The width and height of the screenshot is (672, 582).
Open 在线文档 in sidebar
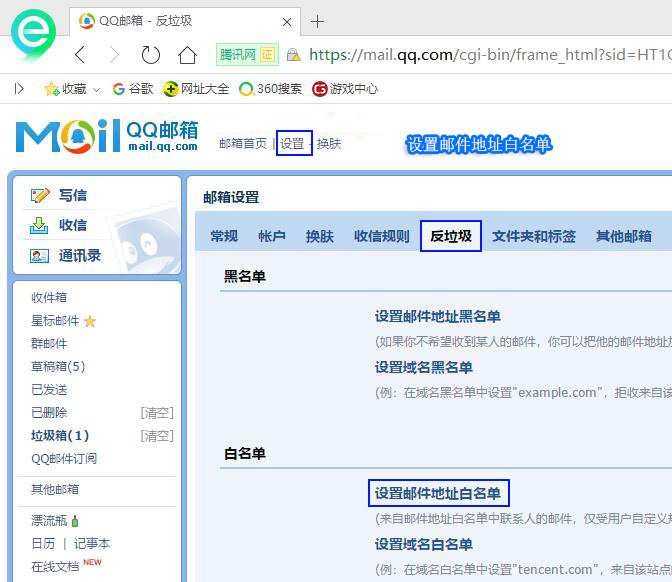click(x=55, y=567)
